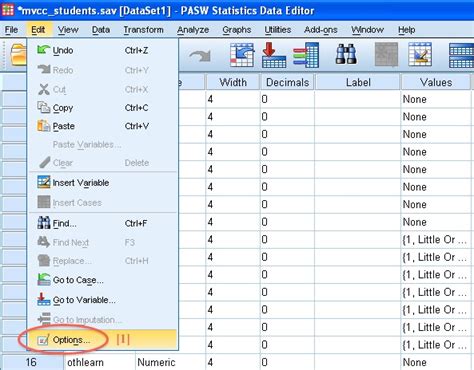Screen dimensions: 474x370
Task: Click Clear in the Edit menu
Action: [103, 163]
